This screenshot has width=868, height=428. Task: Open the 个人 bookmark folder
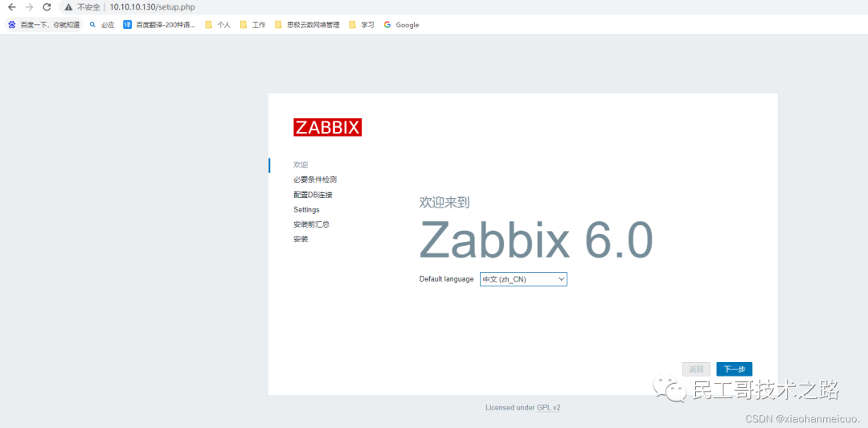218,25
